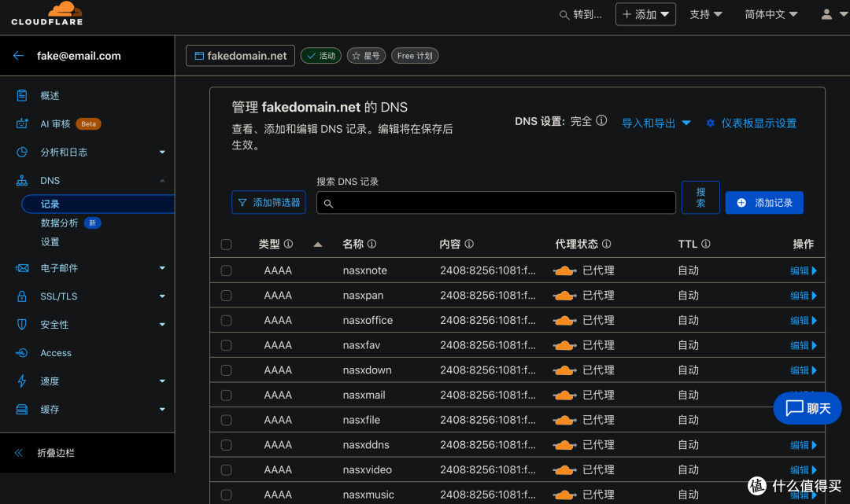This screenshot has height=504, width=850.
Task: Click inside the 搜索 DNS 记录 field
Action: tap(496, 201)
